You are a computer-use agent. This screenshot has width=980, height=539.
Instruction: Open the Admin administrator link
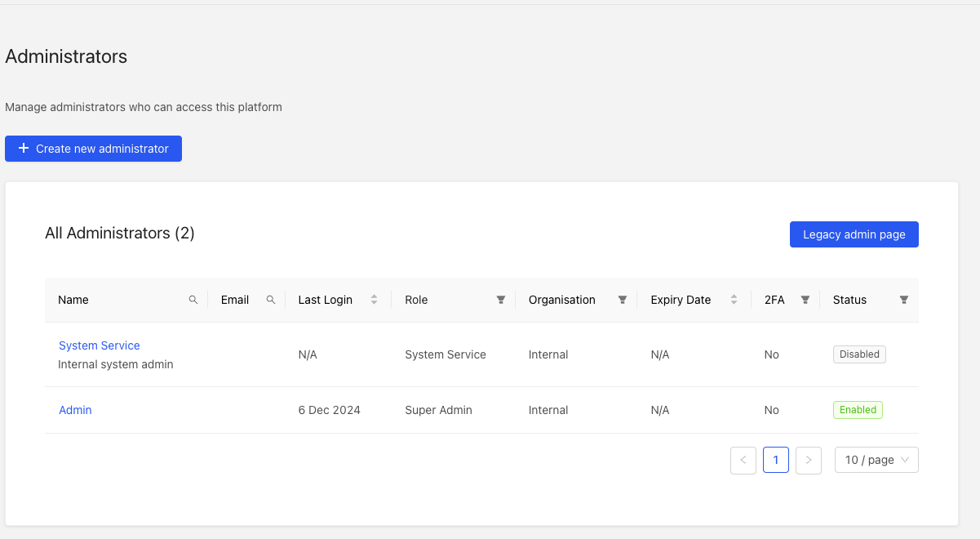(75, 410)
